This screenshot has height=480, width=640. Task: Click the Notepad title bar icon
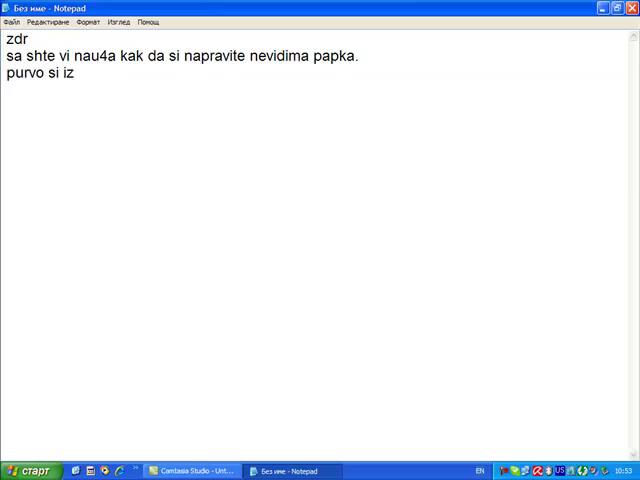pos(7,8)
